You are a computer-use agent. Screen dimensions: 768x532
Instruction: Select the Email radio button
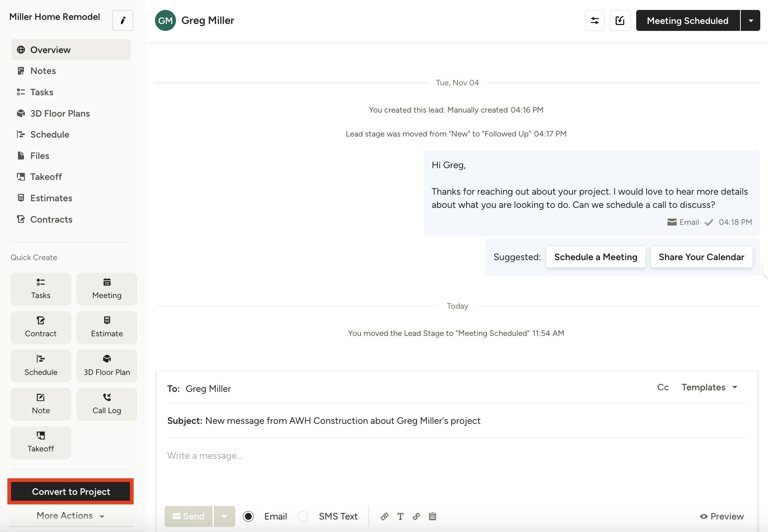[249, 516]
